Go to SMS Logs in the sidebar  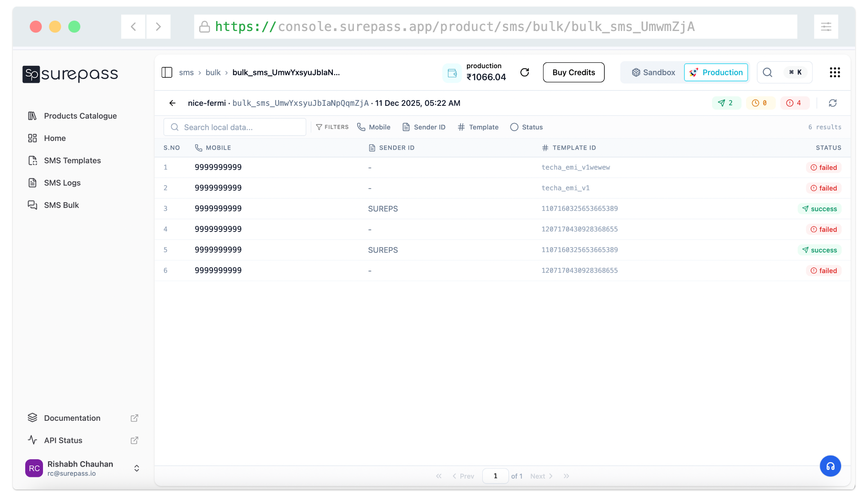pos(62,183)
